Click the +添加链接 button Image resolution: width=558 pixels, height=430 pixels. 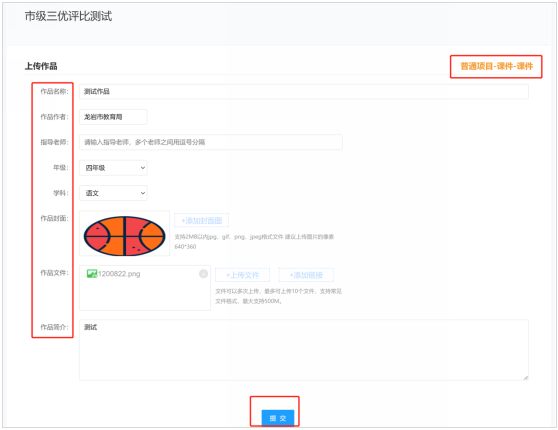[306, 275]
